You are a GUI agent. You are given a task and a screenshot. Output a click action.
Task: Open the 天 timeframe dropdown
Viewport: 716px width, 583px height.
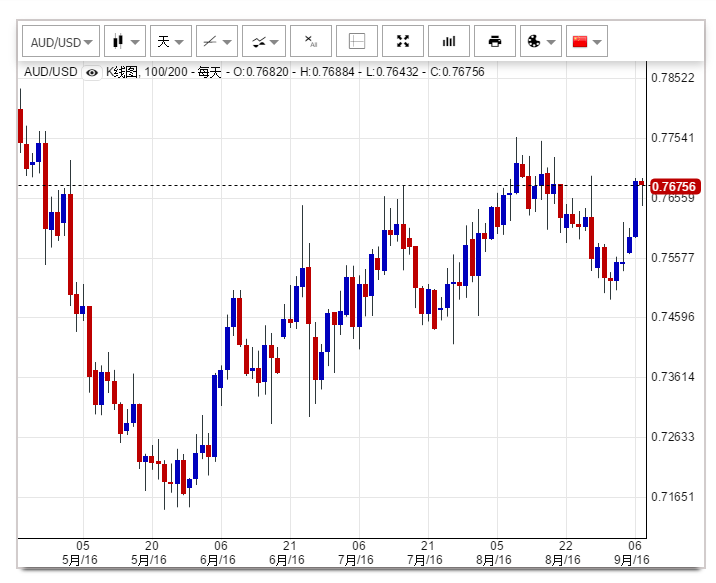tap(171, 42)
